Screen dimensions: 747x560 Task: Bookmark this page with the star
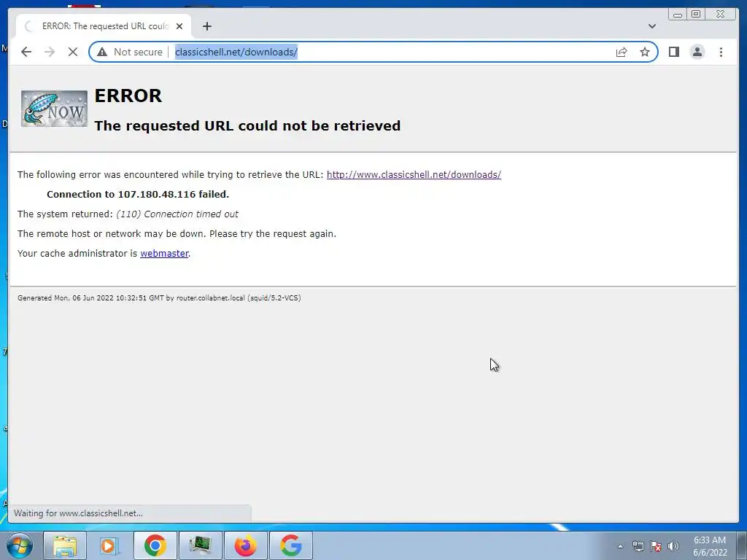(x=645, y=52)
